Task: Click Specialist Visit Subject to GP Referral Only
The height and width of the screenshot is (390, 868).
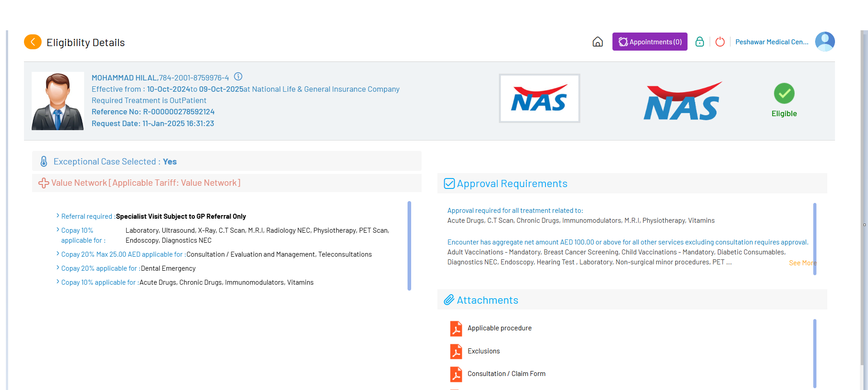Action: (x=181, y=216)
